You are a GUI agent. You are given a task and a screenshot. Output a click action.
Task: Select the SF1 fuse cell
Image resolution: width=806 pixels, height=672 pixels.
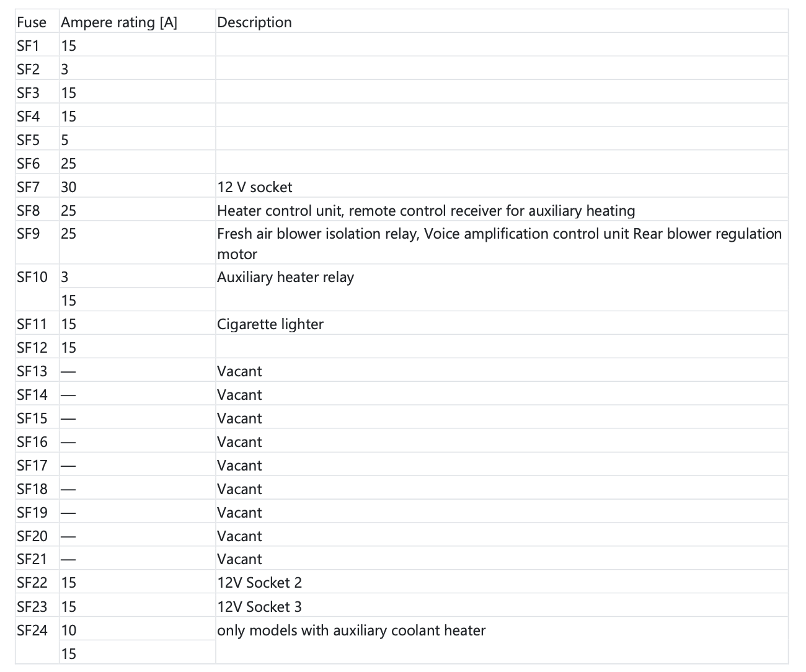tap(29, 46)
